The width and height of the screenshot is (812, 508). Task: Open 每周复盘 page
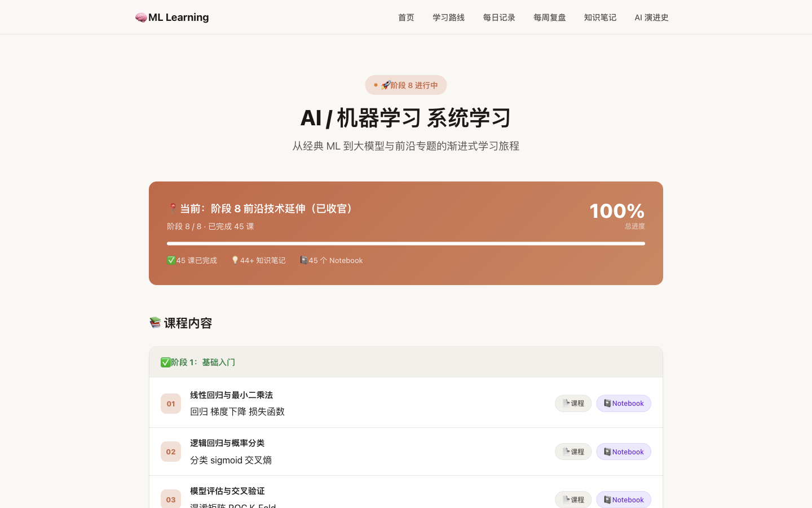point(550,17)
